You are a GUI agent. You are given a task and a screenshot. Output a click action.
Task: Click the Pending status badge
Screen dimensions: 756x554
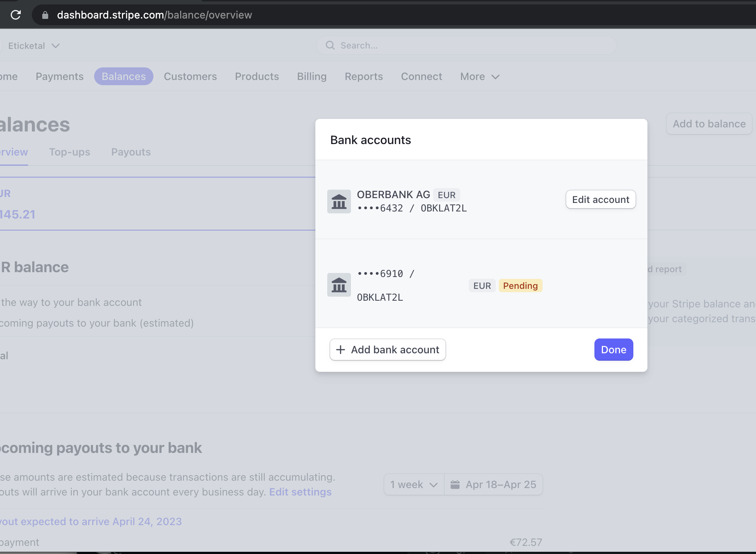520,286
